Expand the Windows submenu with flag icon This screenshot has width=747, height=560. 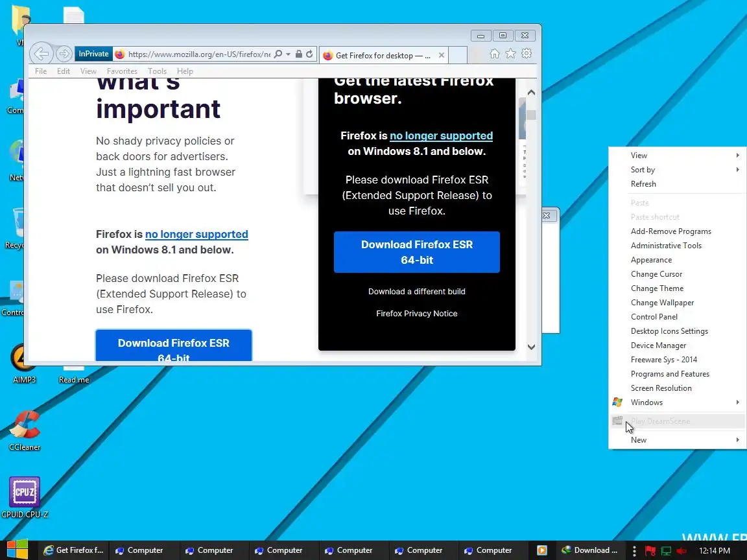point(678,402)
